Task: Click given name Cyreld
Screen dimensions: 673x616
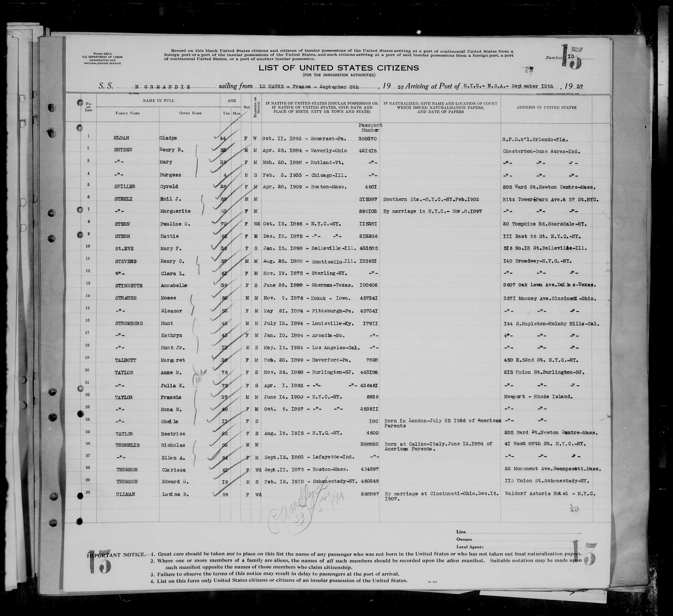Action: tap(169, 187)
